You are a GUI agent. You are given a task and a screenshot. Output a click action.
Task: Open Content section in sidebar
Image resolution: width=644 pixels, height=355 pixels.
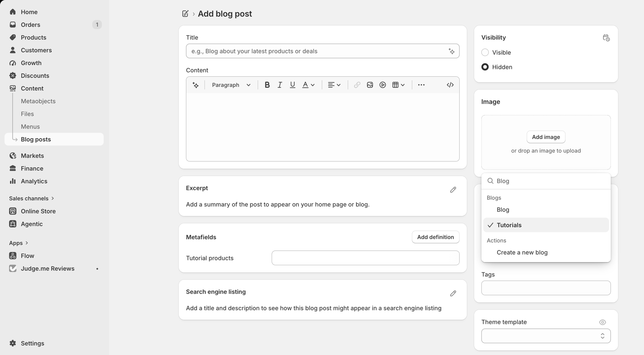(x=54, y=88)
